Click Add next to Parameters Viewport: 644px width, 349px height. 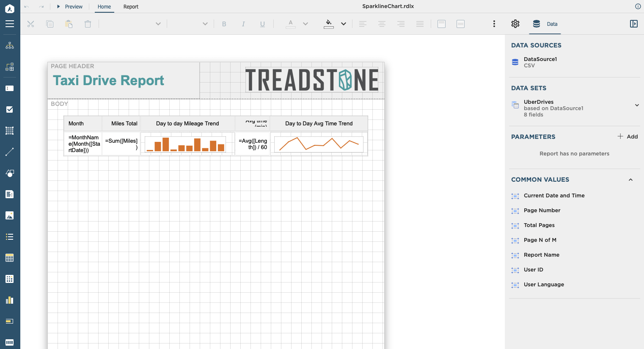[x=627, y=136]
